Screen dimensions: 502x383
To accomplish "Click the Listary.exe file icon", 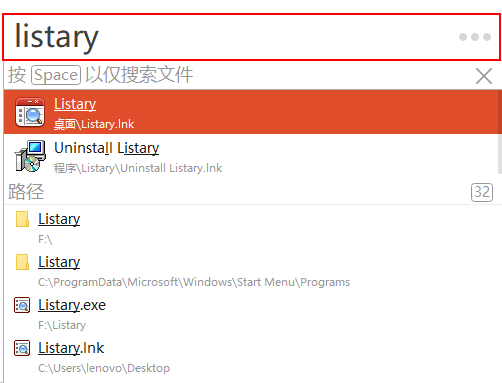I will (x=22, y=305).
